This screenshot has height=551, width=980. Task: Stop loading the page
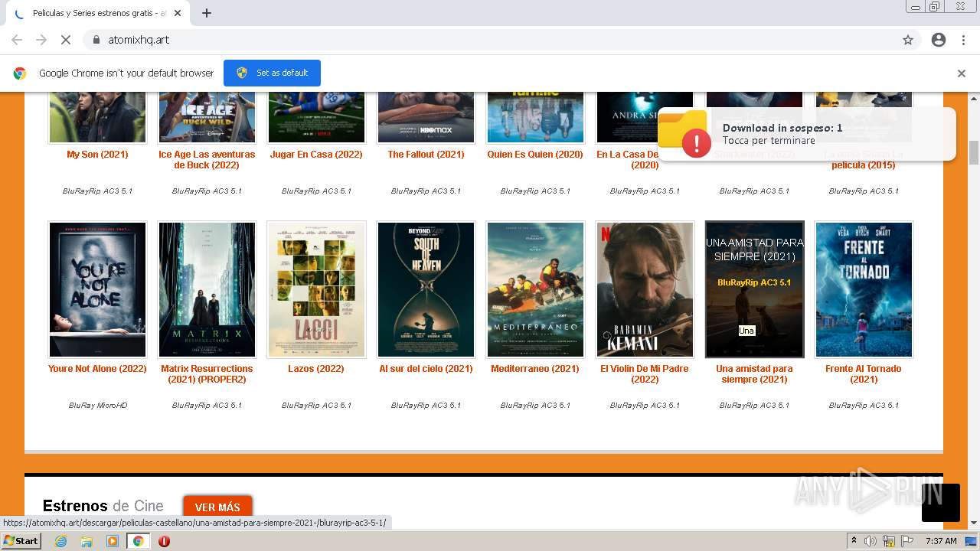[x=66, y=40]
